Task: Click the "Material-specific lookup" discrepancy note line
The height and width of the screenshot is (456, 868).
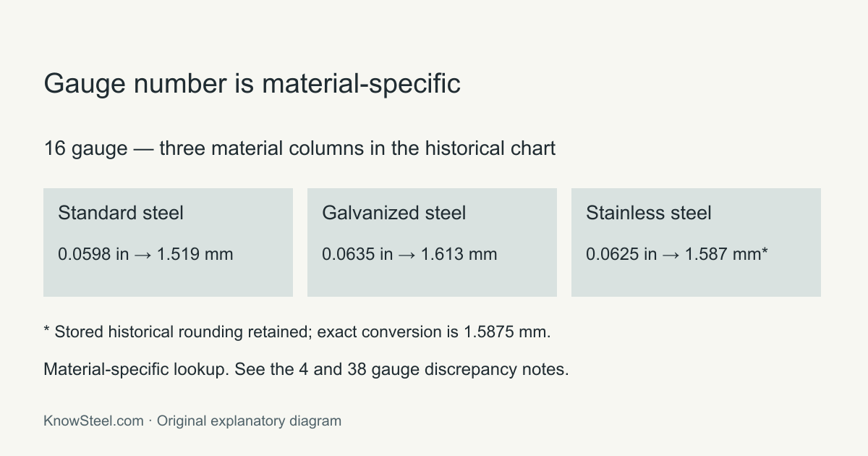Action: [x=306, y=369]
